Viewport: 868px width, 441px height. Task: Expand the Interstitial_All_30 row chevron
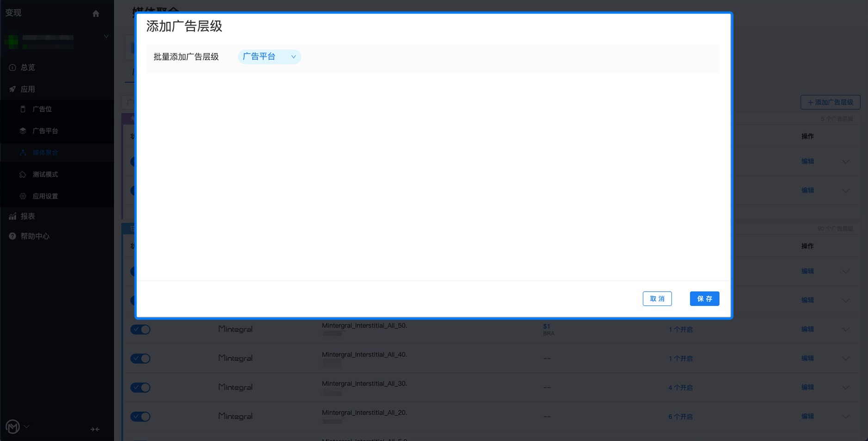point(845,388)
